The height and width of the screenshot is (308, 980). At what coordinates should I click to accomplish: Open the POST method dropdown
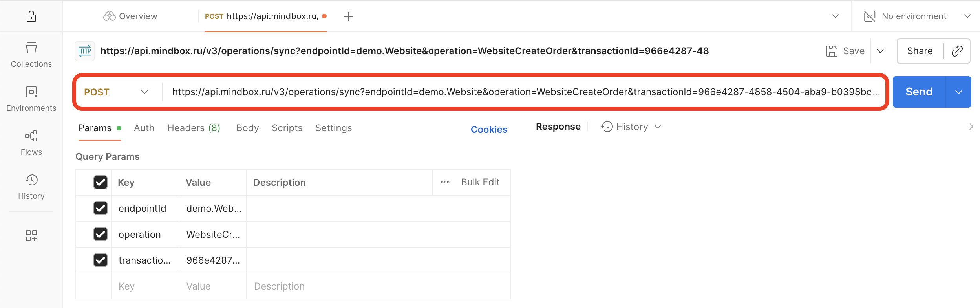point(116,92)
